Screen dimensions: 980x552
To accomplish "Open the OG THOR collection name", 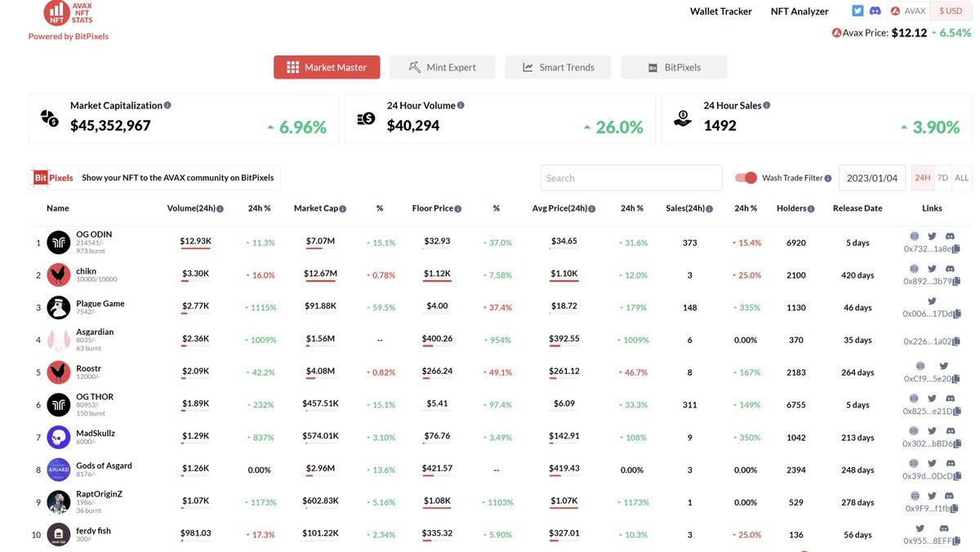I will tap(95, 397).
